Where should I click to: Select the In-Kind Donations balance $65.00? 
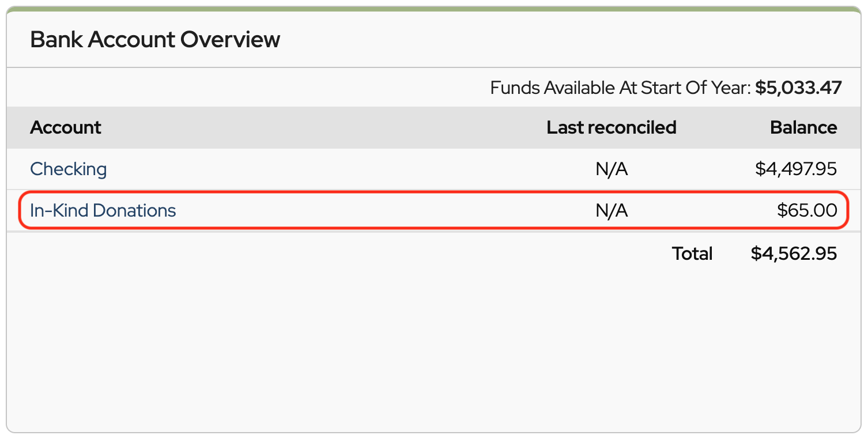point(806,210)
